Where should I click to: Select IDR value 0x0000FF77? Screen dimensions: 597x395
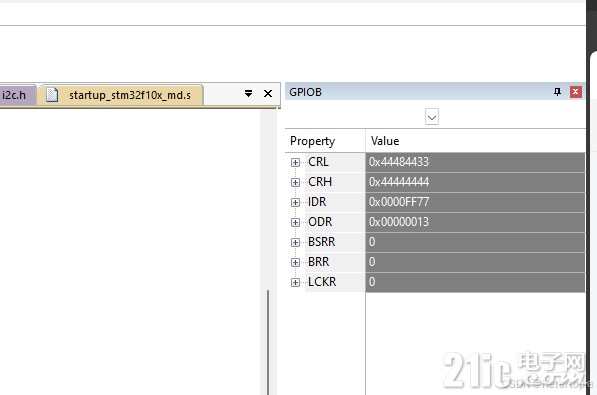475,202
